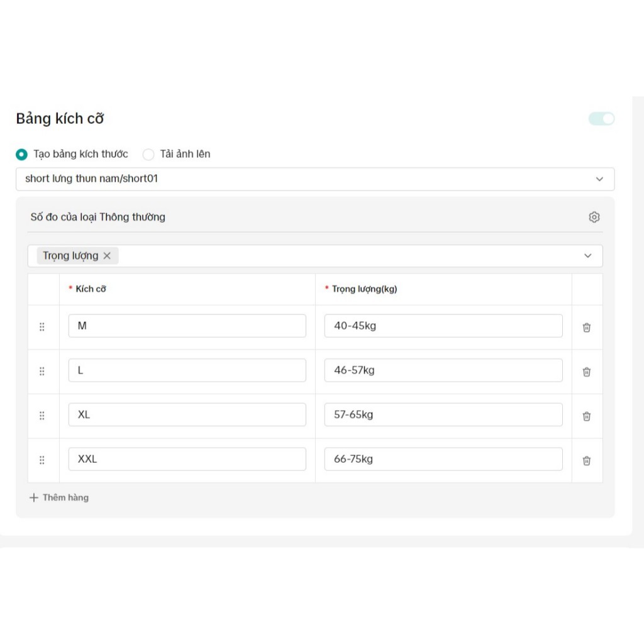Delete the L size row

pyautogui.click(x=586, y=372)
